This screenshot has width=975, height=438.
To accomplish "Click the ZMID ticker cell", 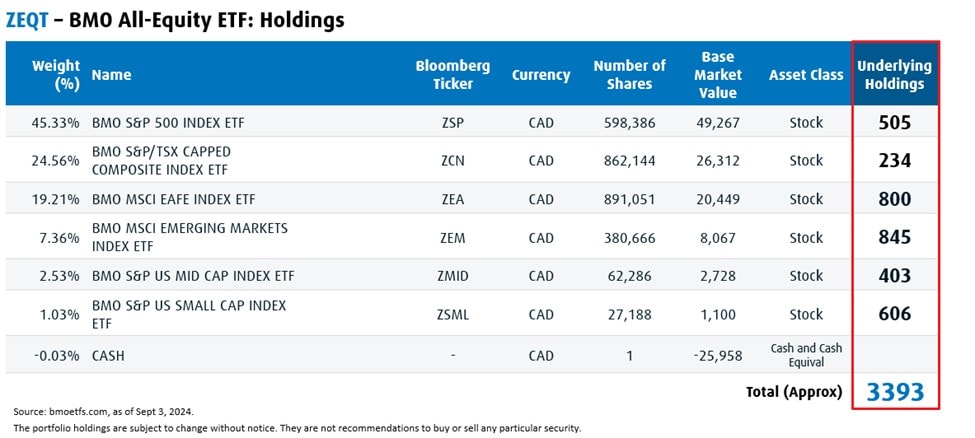I will [x=453, y=276].
